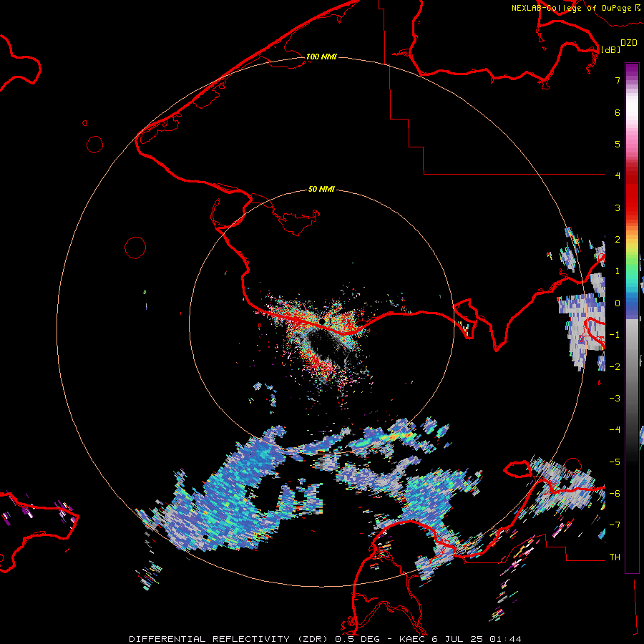
Task: Click the 7 tick label on color scale
Action: [618, 80]
